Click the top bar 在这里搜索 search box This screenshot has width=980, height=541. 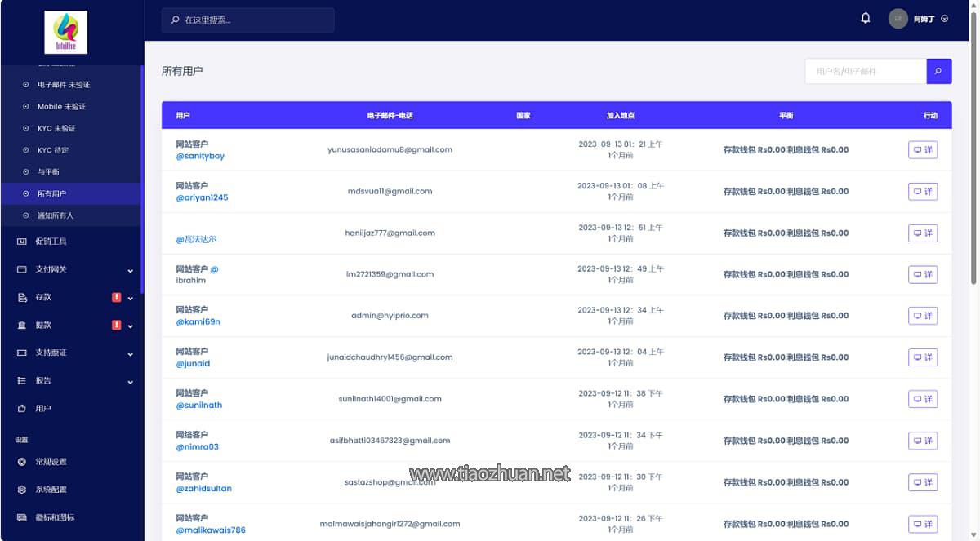(x=247, y=20)
